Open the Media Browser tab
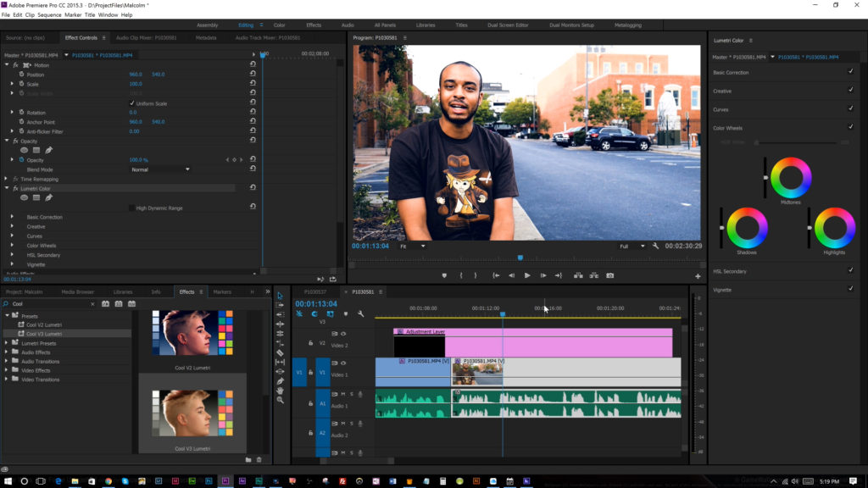 click(77, 291)
